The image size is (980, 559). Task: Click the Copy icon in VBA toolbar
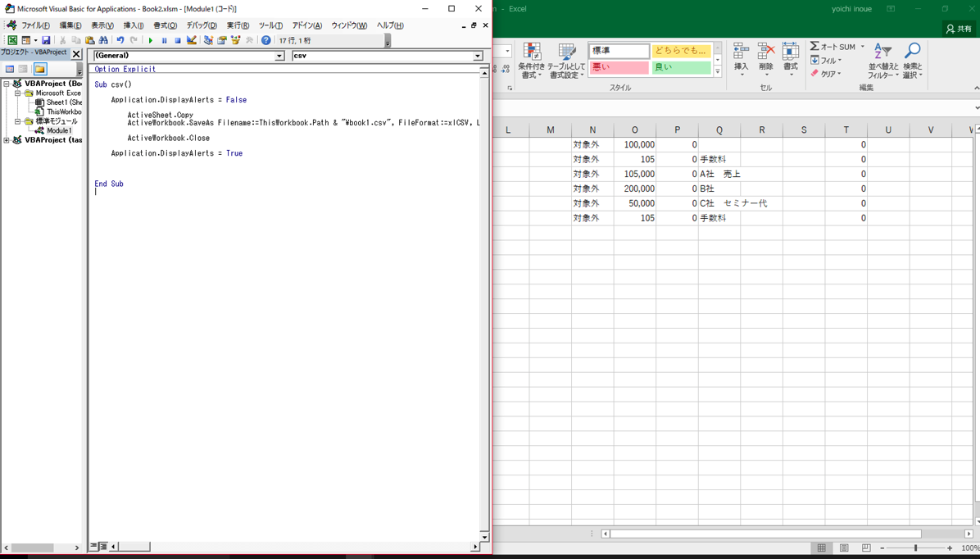(76, 40)
